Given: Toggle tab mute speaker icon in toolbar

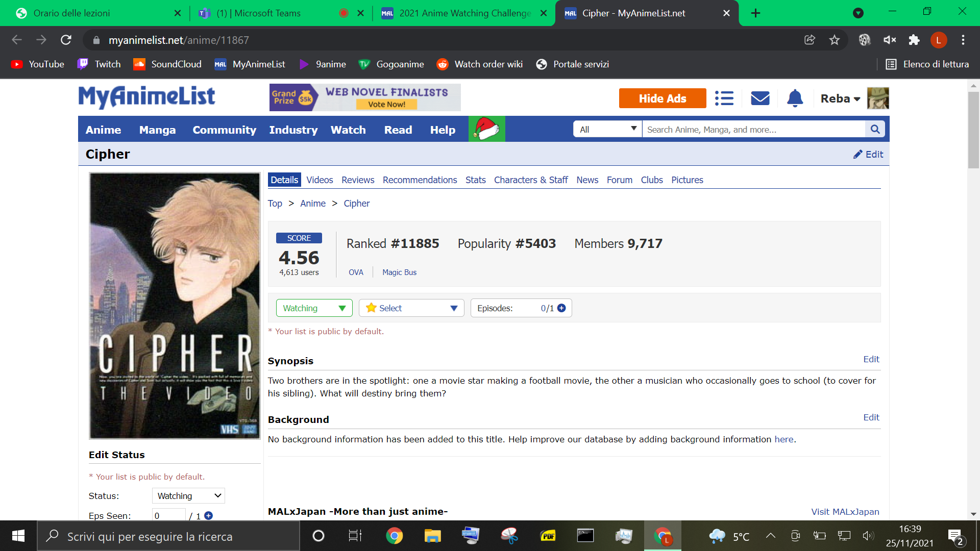Looking at the screenshot, I should coord(890,40).
